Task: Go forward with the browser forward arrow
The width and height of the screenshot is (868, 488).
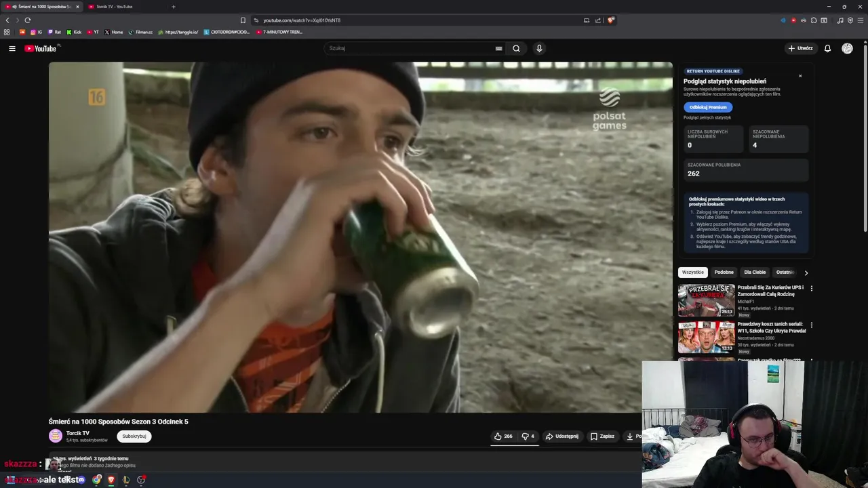Action: click(18, 20)
